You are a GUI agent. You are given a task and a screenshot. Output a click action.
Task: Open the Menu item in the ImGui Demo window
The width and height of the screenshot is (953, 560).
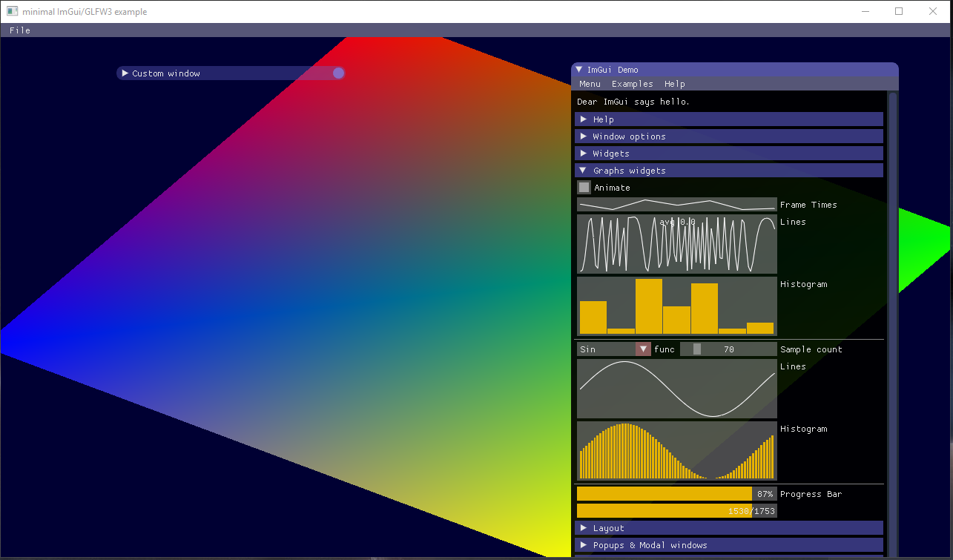[590, 84]
